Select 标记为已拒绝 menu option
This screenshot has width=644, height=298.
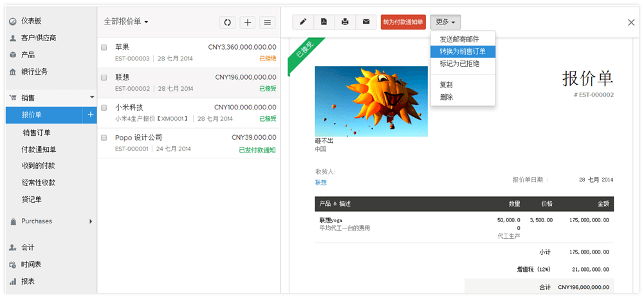[459, 64]
